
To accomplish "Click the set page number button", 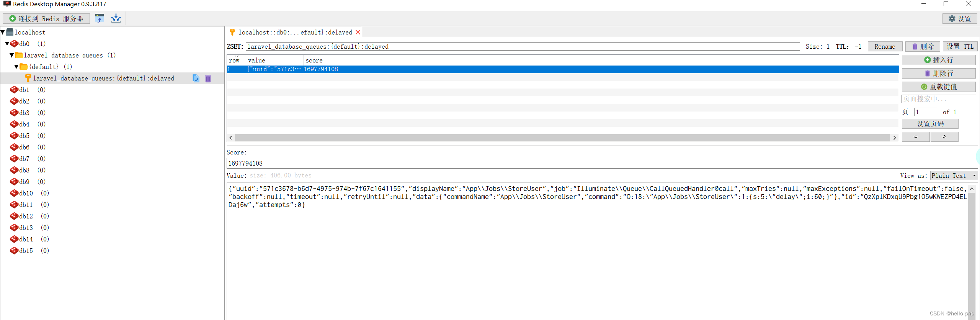I will (930, 124).
